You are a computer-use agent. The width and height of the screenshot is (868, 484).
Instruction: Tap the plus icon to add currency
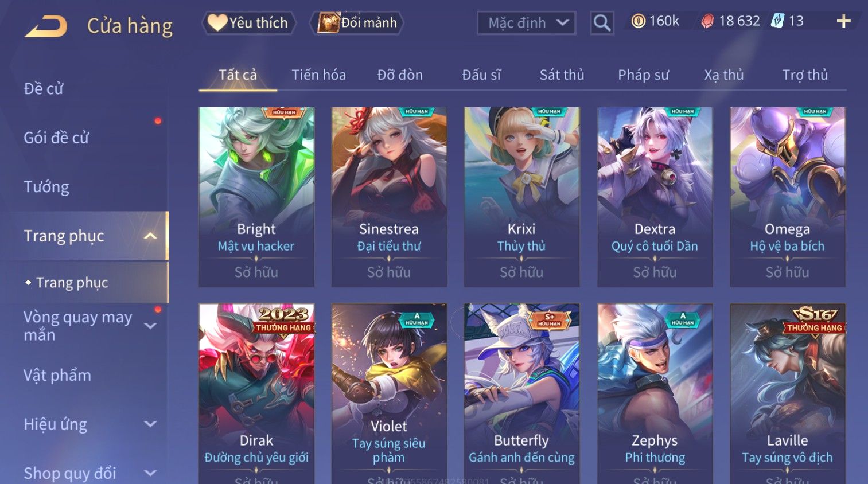click(843, 22)
